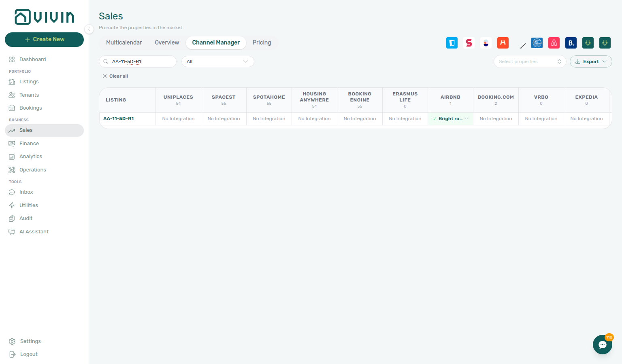Viewport: 622px width, 364px height.
Task: Click the Create New button
Action: tap(44, 40)
